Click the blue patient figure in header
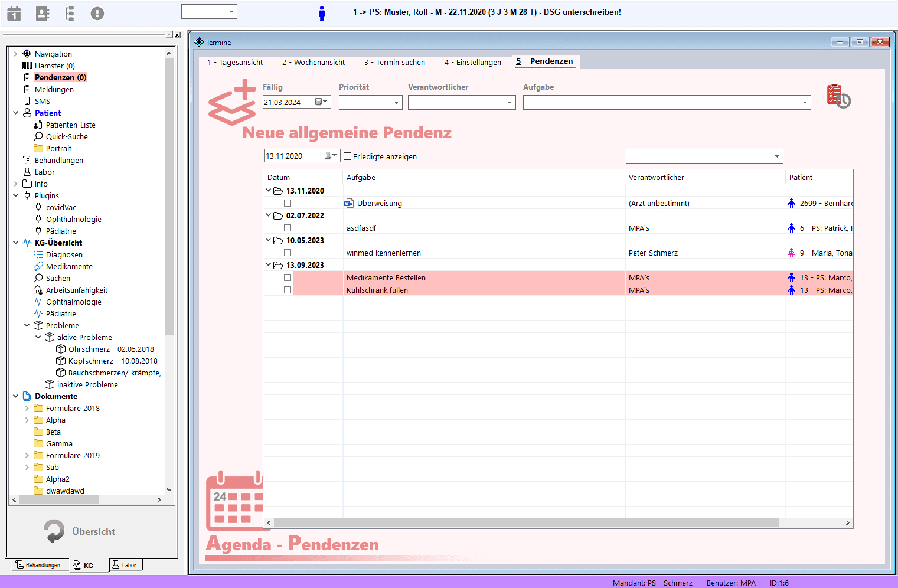This screenshot has height=588, width=898. [x=322, y=13]
